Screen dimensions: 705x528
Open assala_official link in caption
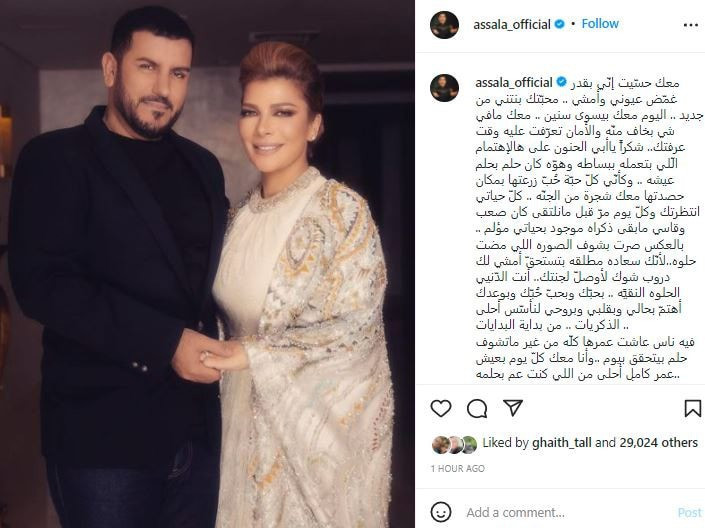point(513,83)
